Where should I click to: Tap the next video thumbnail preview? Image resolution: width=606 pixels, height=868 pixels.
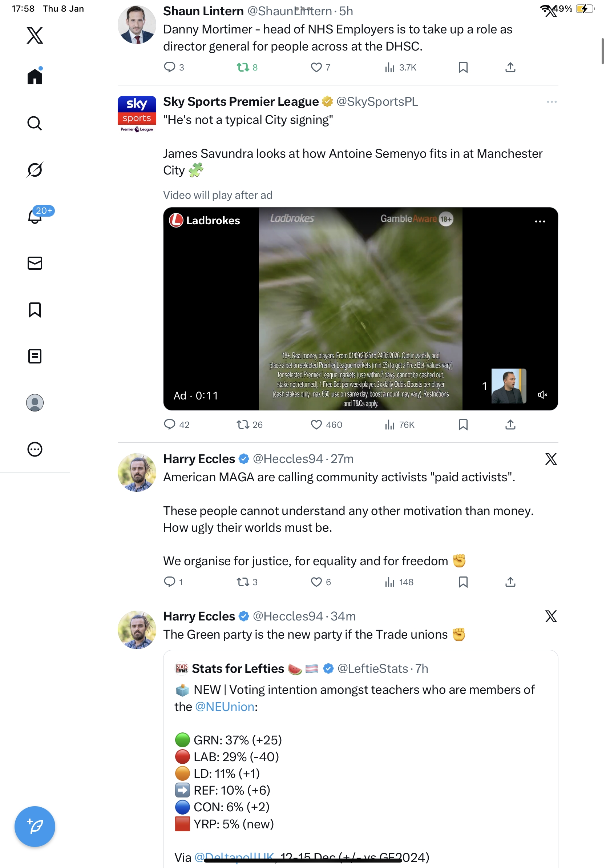509,386
